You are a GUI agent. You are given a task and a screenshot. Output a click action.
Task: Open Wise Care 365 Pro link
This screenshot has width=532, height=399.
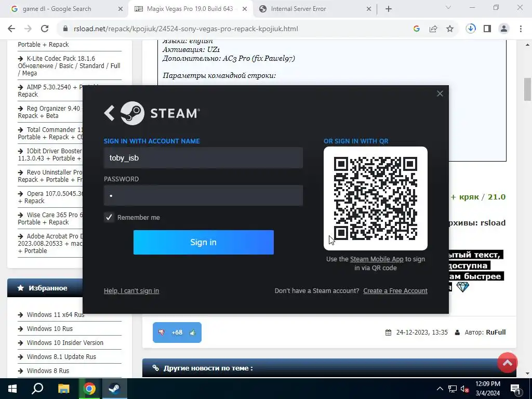(50, 219)
